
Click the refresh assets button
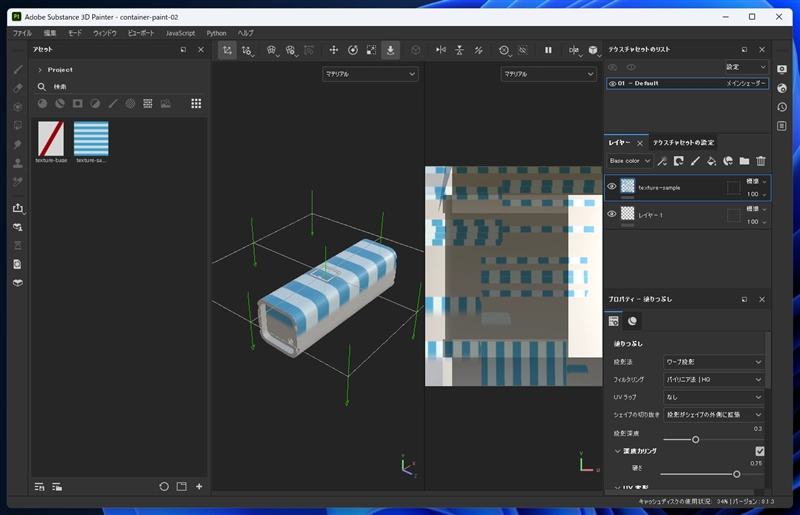(x=164, y=486)
